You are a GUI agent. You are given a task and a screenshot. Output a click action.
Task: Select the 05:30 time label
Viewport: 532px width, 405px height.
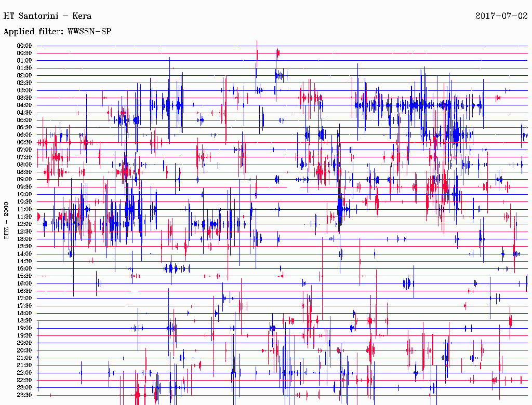[x=24, y=127]
